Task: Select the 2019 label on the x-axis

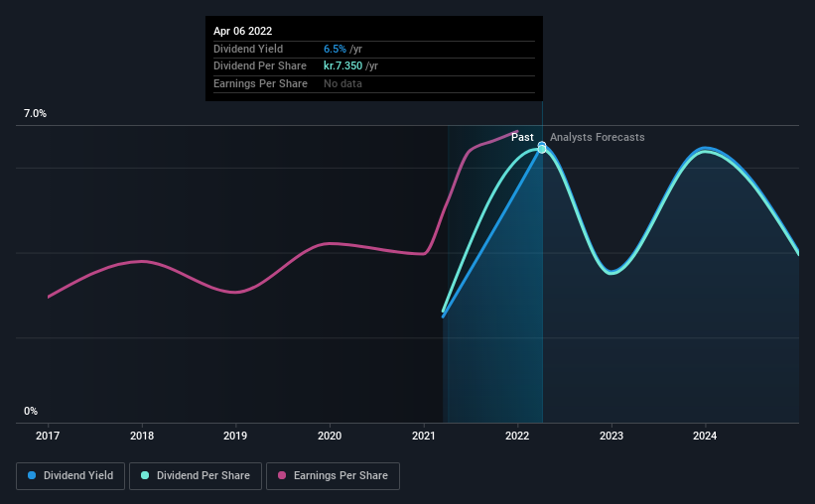Action: click(235, 436)
